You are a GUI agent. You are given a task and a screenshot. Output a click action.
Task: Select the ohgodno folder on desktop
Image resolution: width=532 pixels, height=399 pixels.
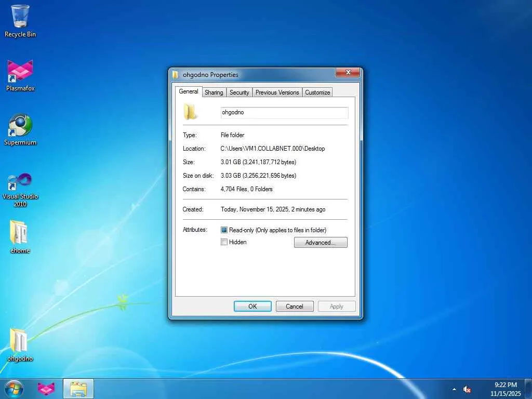pos(20,345)
